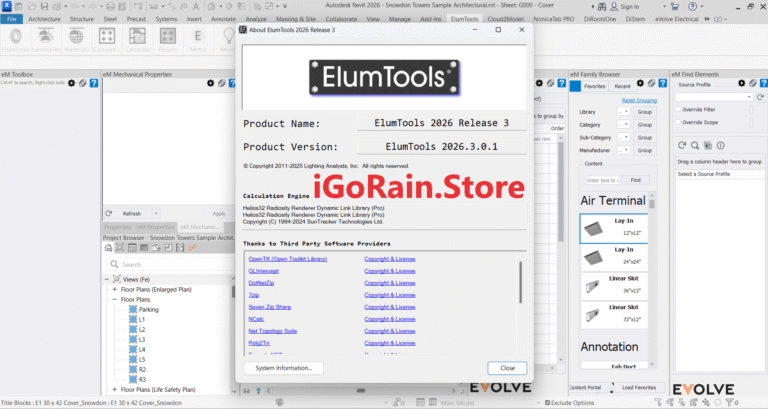Click the horizontal scrollbar thumb below the About dialog
The height and width of the screenshot is (409, 768).
(x=361, y=391)
